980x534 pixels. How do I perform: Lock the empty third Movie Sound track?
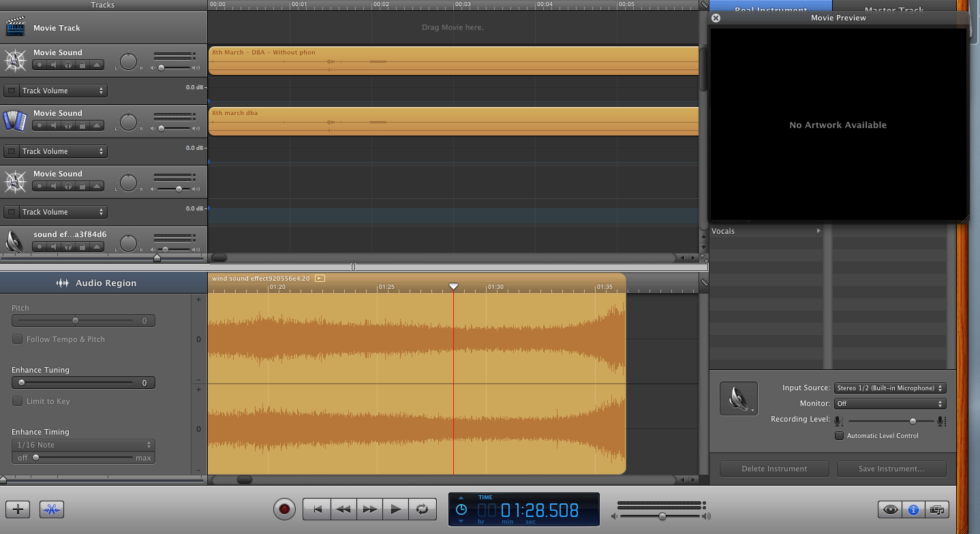tap(82, 186)
